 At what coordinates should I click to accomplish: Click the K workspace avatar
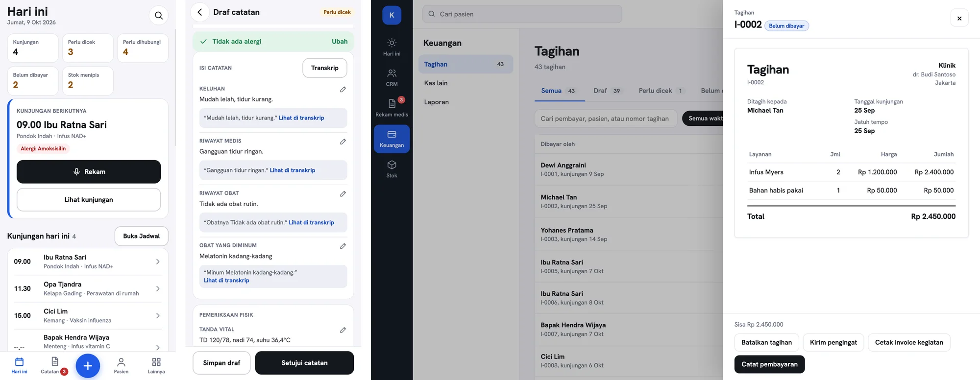[x=392, y=15]
